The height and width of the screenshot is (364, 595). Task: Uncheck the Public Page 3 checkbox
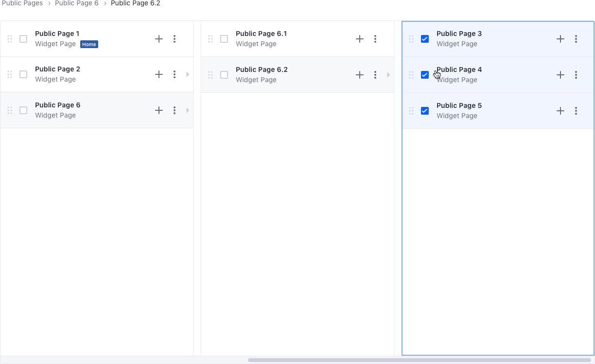click(425, 39)
